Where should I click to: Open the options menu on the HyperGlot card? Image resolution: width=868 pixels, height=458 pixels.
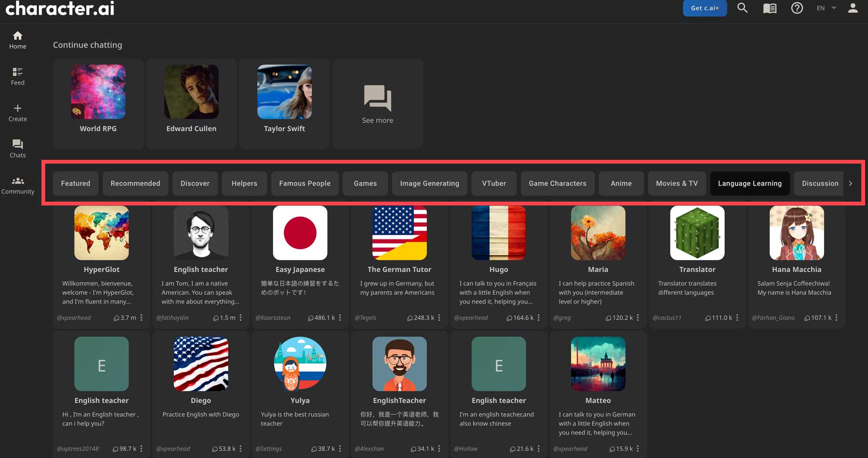tap(141, 318)
